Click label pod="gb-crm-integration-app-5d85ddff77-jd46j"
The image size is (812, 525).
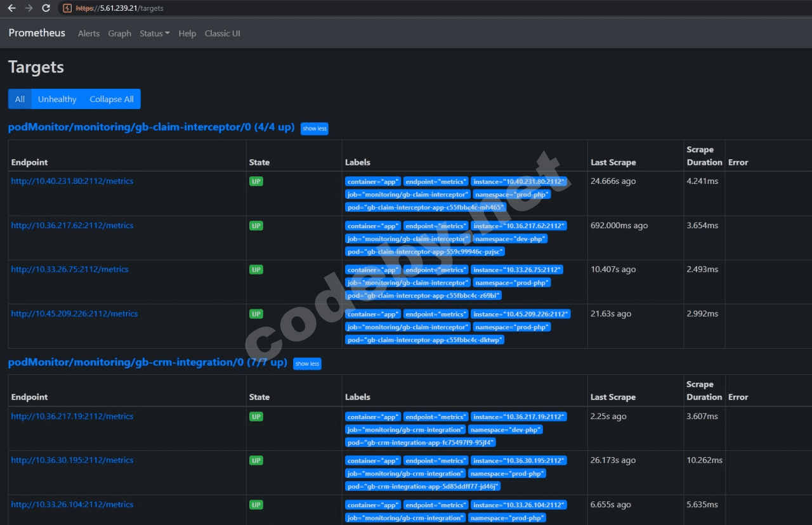422,486
